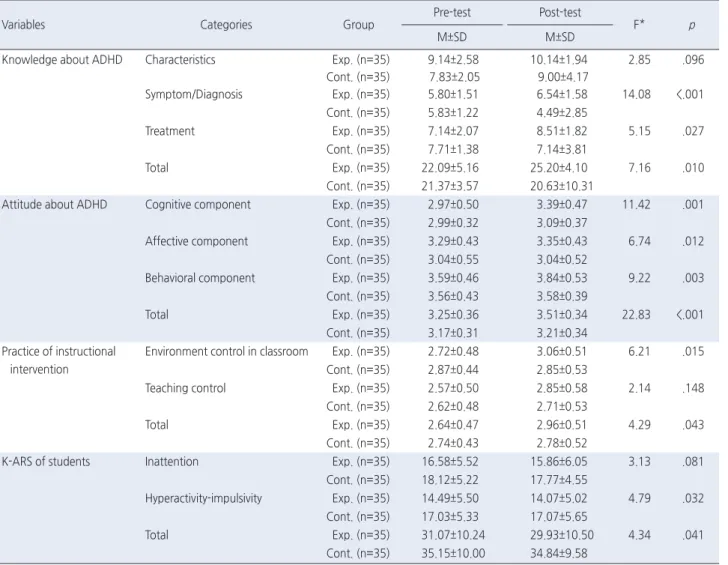Click the 'Treatment' category
This screenshot has height=565, width=728.
169,131
